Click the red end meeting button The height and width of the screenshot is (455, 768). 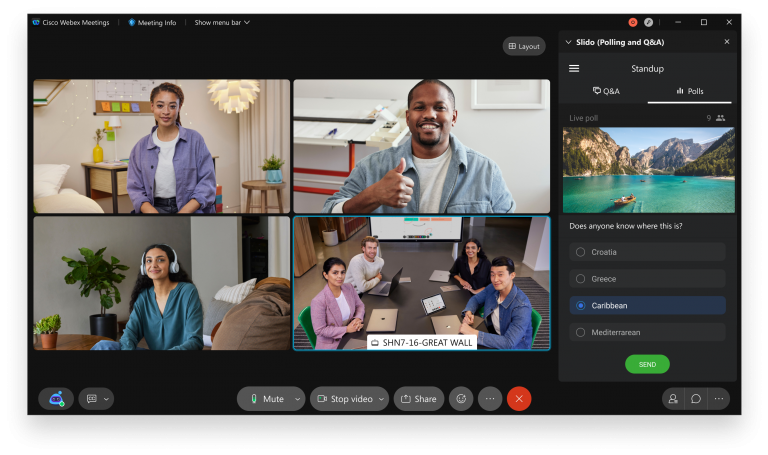[519, 398]
